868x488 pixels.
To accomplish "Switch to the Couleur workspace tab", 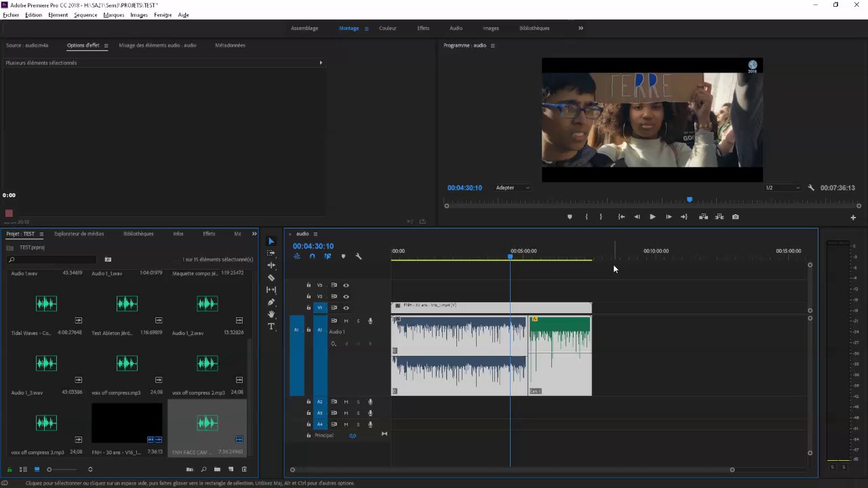I will 388,28.
